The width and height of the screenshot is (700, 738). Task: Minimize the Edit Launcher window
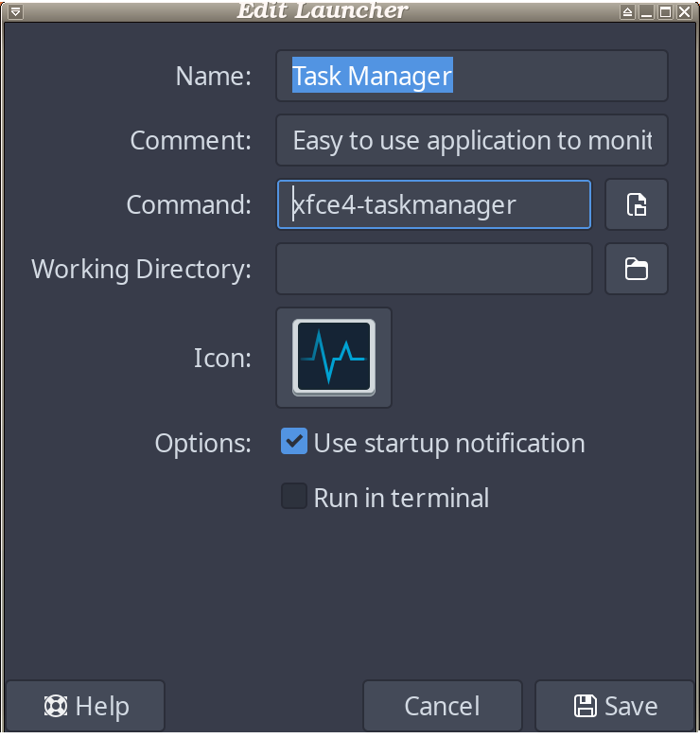tap(646, 11)
